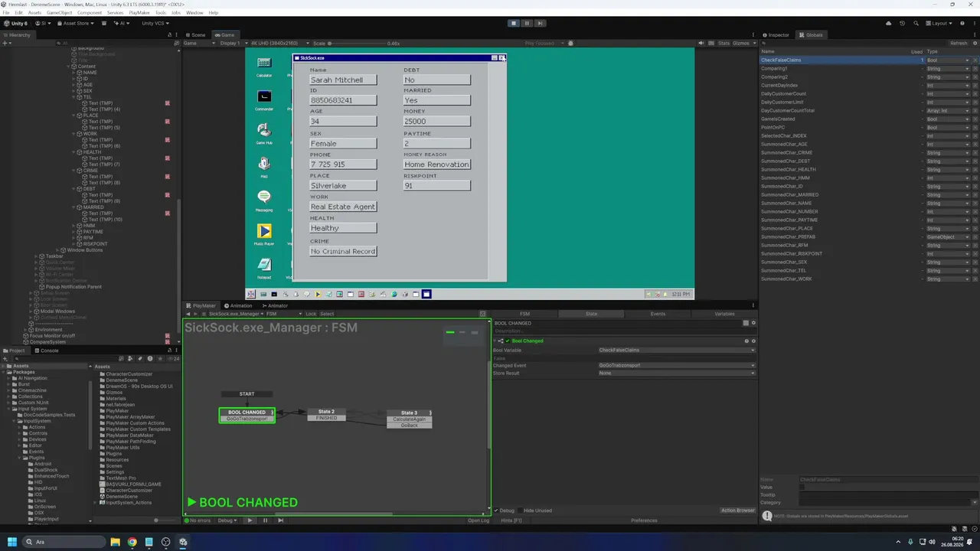Image resolution: width=980 pixels, height=551 pixels.
Task: Switch to the Console tab
Action: (47, 350)
